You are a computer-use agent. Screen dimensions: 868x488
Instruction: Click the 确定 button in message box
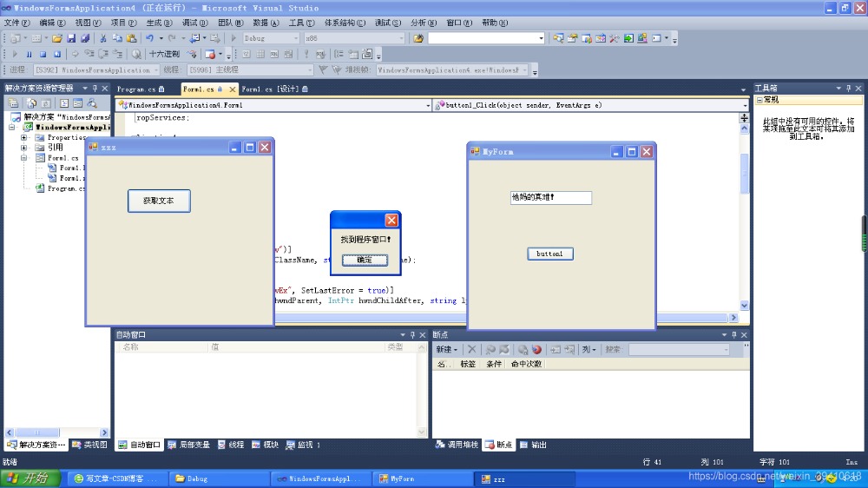pyautogui.click(x=365, y=260)
